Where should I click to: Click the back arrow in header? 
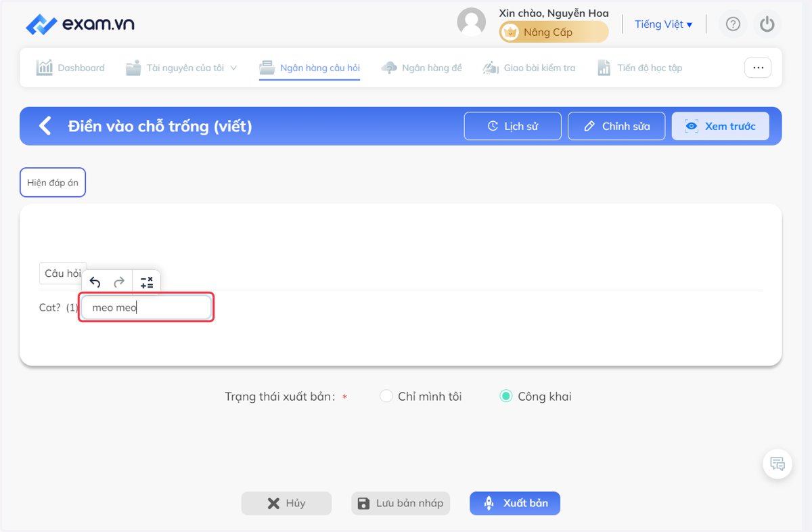45,126
